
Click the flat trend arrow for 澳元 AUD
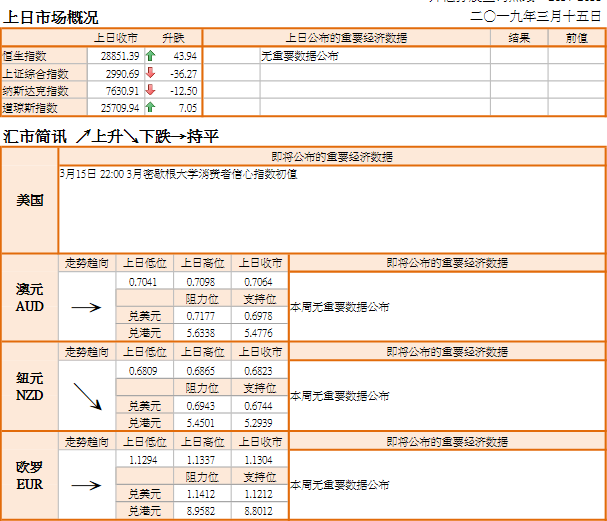86,308
